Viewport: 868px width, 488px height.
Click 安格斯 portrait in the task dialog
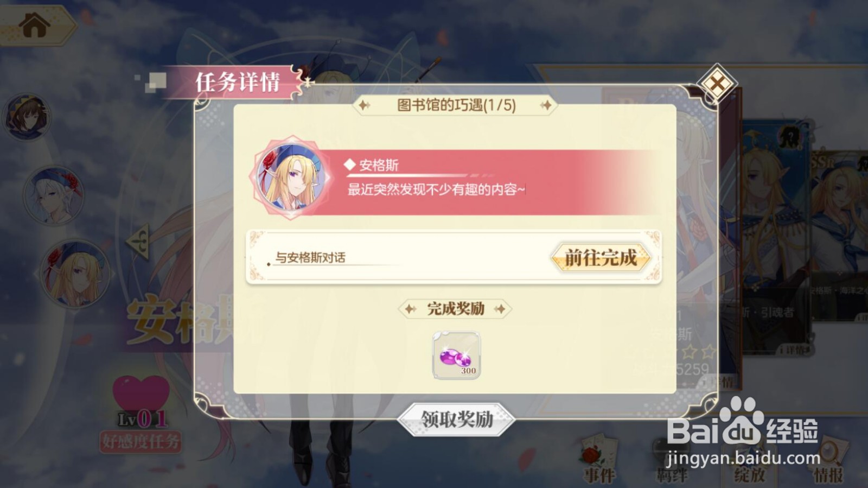291,178
